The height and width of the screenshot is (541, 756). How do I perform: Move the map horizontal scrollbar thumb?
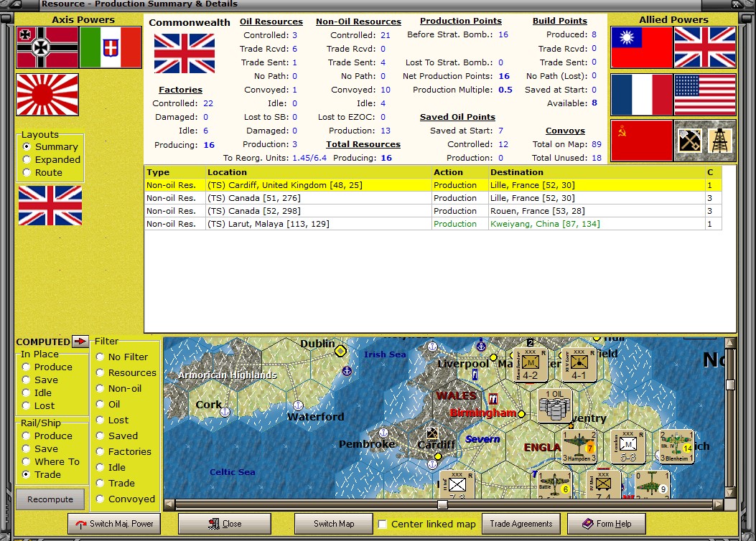click(442, 504)
